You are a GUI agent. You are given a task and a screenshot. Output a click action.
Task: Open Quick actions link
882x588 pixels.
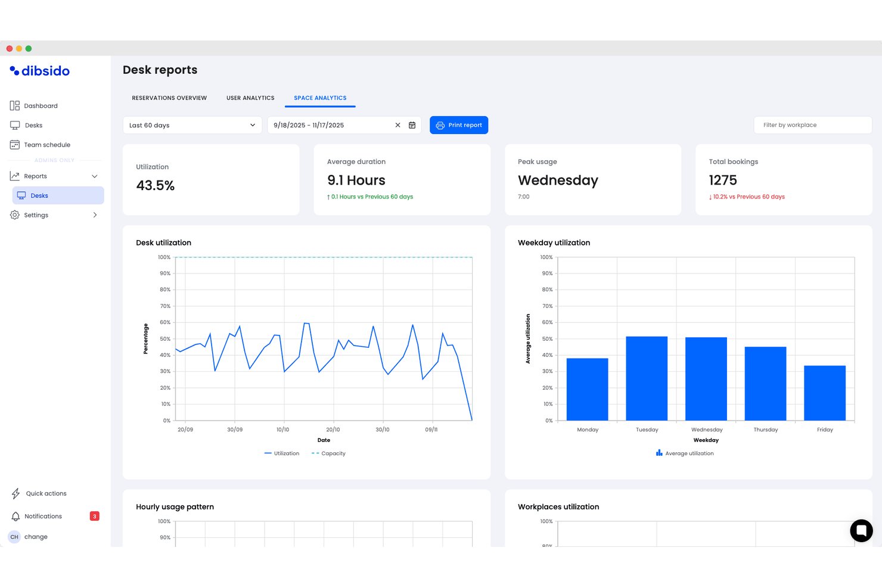pos(46,493)
